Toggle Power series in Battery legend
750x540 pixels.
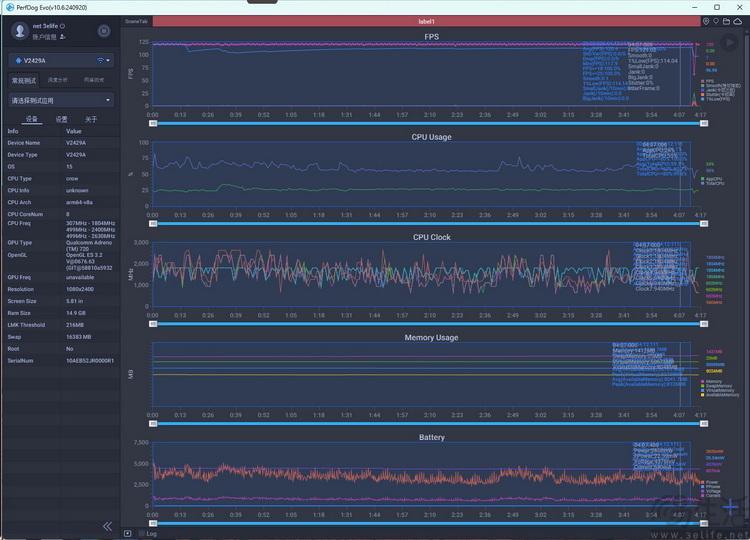(709, 482)
